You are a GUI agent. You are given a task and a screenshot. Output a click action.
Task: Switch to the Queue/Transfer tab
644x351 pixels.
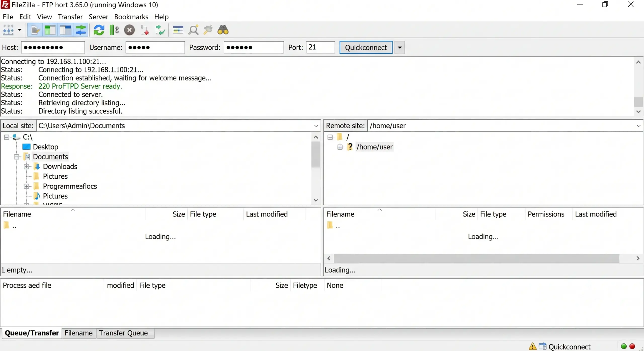click(x=32, y=333)
